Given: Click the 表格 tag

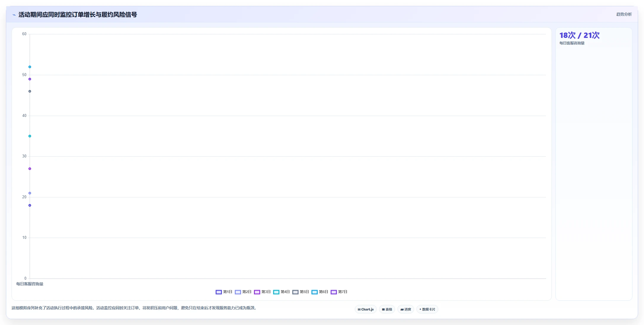Looking at the screenshot, I should click(x=387, y=309).
